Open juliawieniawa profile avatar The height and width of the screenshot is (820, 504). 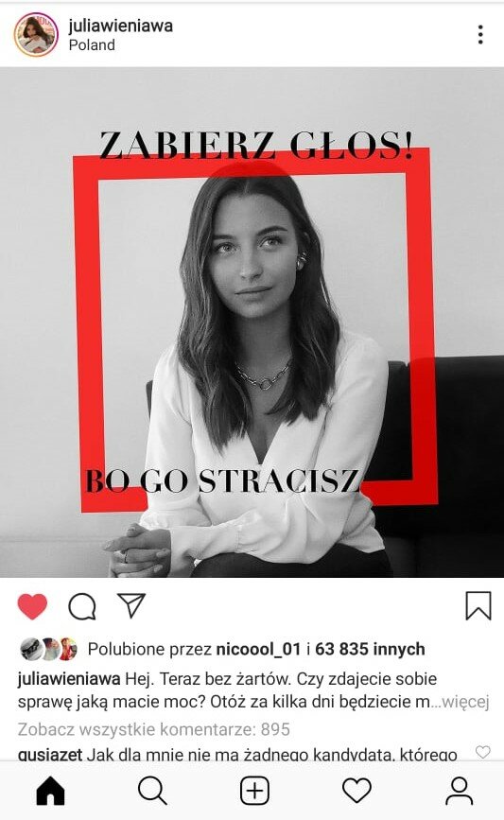click(x=36, y=34)
